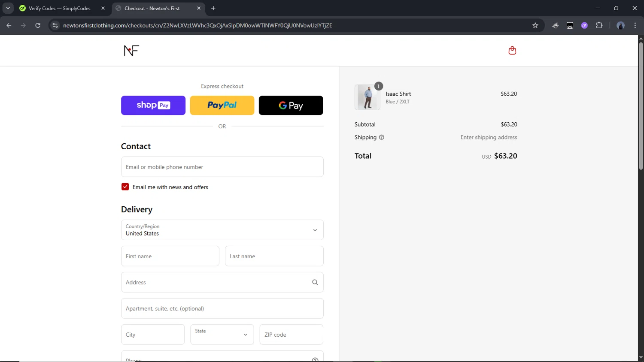The height and width of the screenshot is (362, 644).
Task: Click the Last name field
Action: 274,256
